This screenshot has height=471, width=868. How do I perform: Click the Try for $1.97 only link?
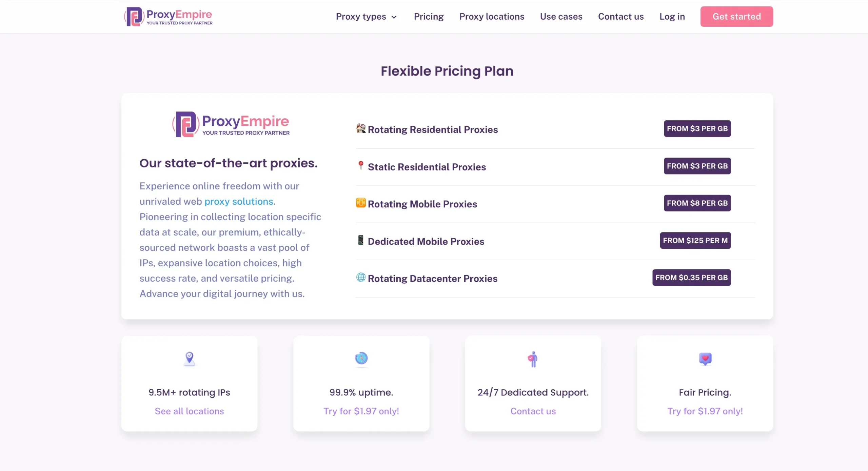click(x=361, y=411)
